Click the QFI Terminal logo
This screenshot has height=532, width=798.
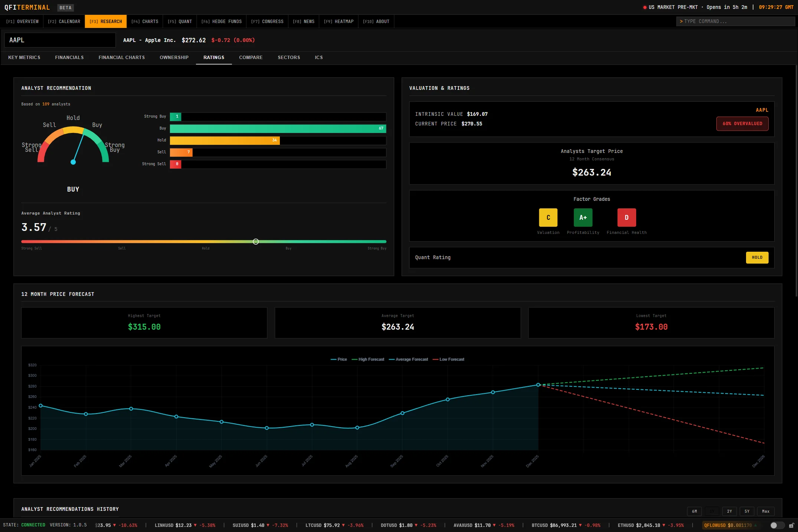[x=27, y=7]
